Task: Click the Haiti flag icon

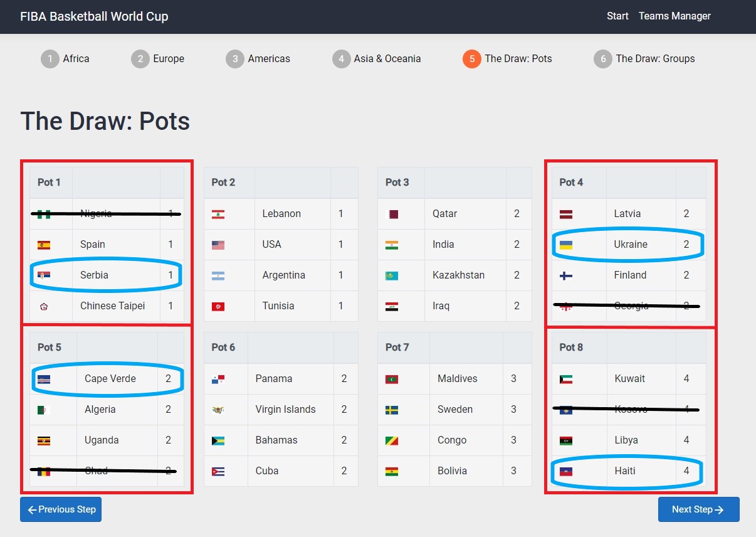Action: click(x=566, y=471)
